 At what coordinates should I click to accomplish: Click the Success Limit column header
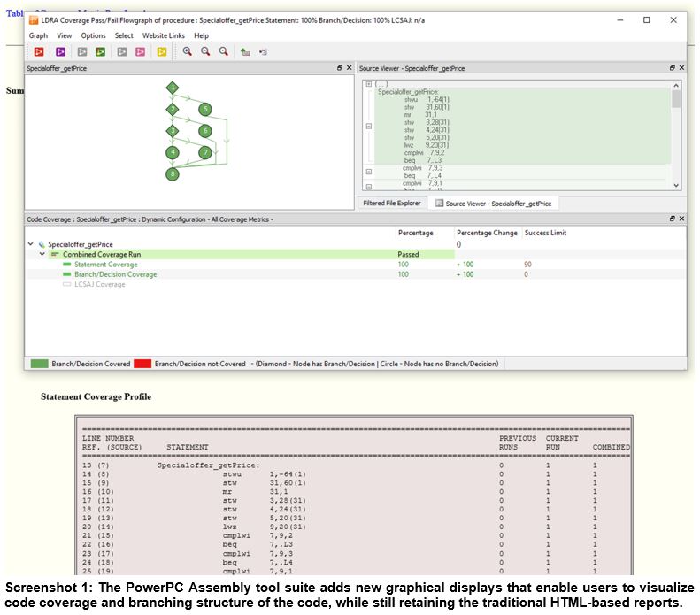point(545,233)
